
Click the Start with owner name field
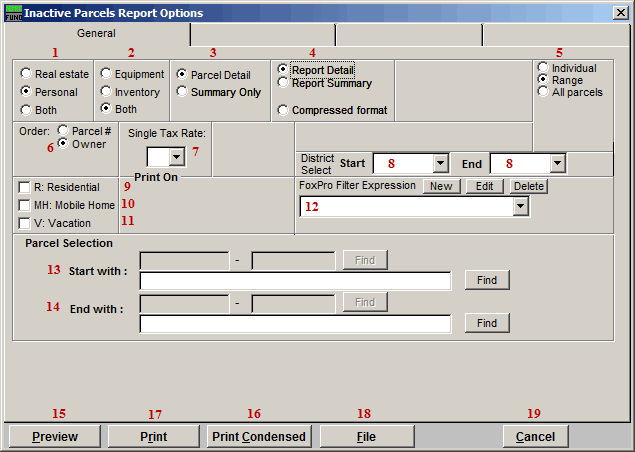[x=295, y=281]
